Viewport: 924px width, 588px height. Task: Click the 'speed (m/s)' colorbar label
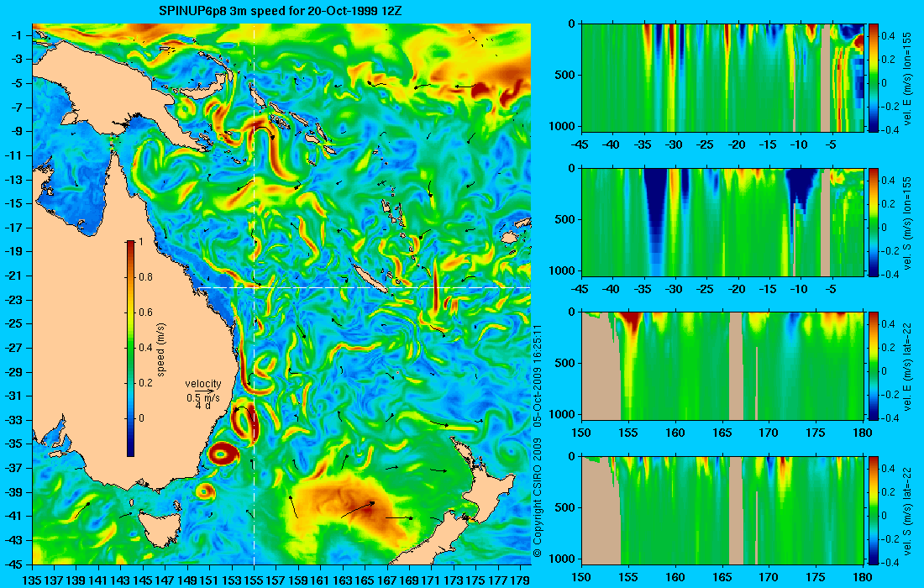coord(161,349)
